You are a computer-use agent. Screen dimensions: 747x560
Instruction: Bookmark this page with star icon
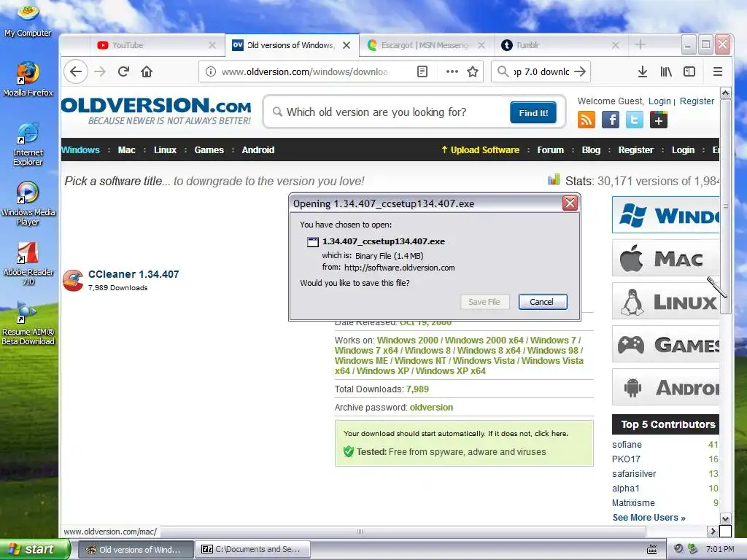click(473, 71)
